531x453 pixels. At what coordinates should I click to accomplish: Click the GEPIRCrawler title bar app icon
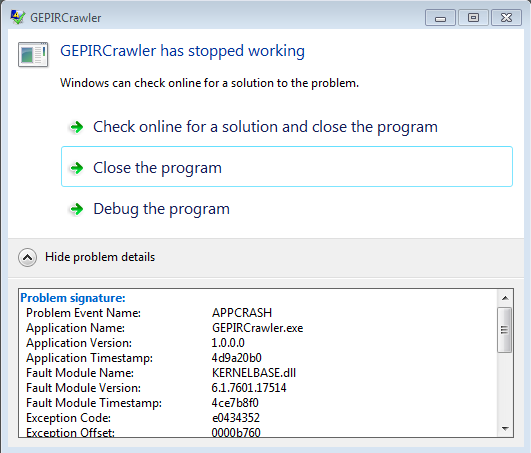pos(17,17)
